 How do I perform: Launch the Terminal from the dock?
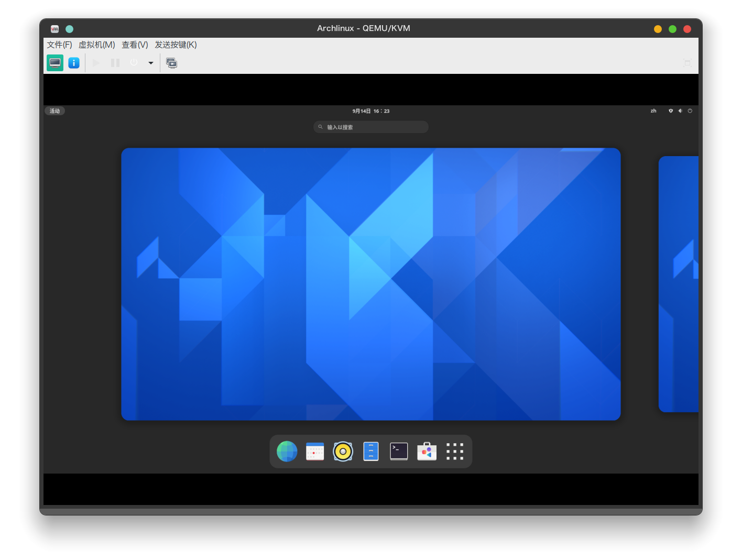point(399,451)
